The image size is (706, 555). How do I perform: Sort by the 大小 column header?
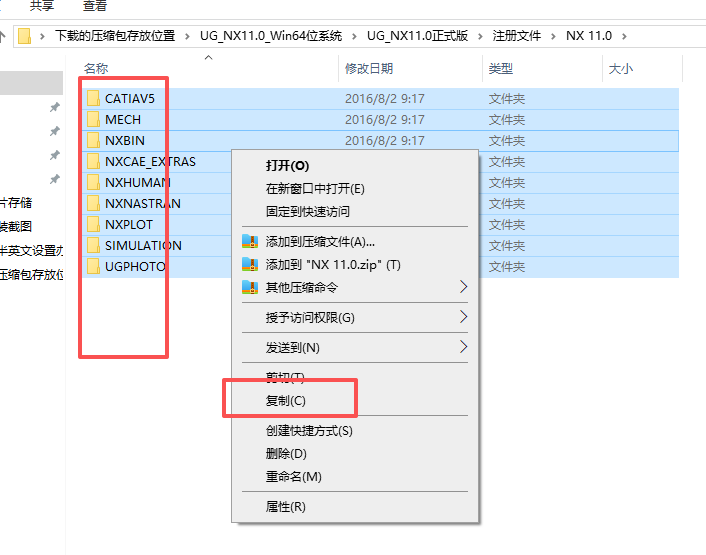click(x=620, y=68)
